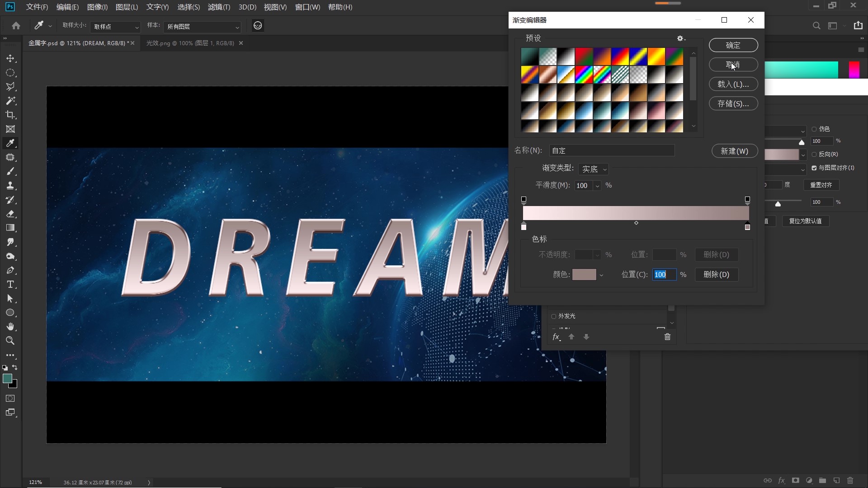Select the Eraser tool
Image resolution: width=868 pixels, height=488 pixels.
(10, 214)
